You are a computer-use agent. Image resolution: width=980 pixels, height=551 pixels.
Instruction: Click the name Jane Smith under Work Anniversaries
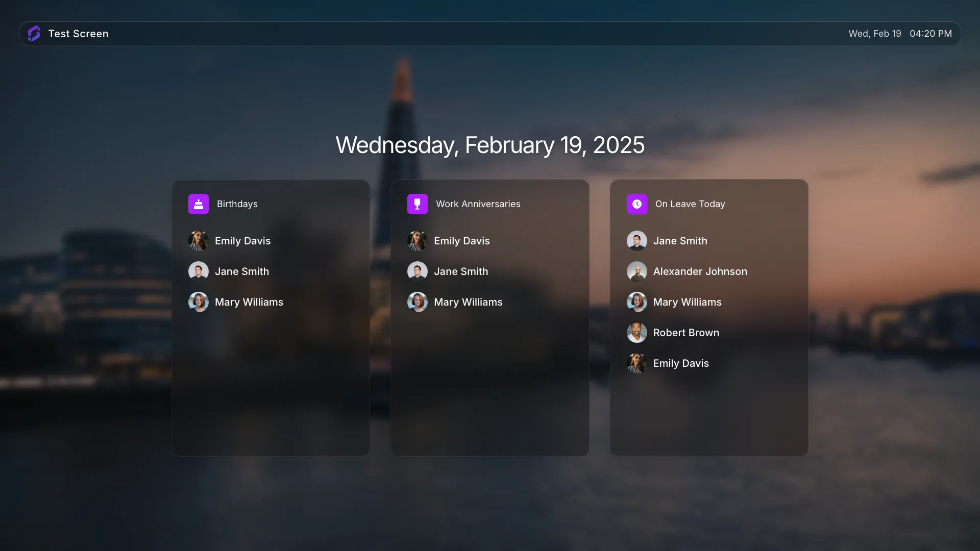click(461, 271)
